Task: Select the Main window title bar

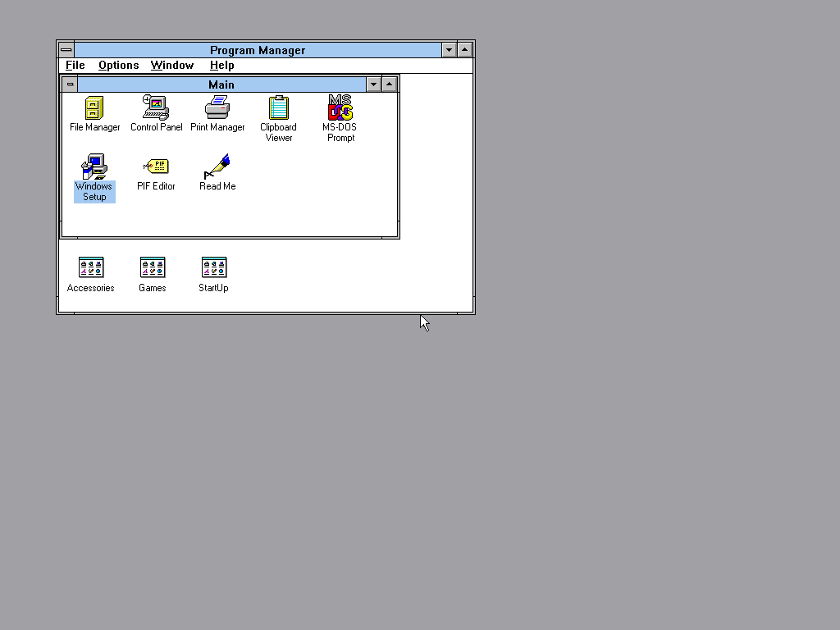Action: 221,84
